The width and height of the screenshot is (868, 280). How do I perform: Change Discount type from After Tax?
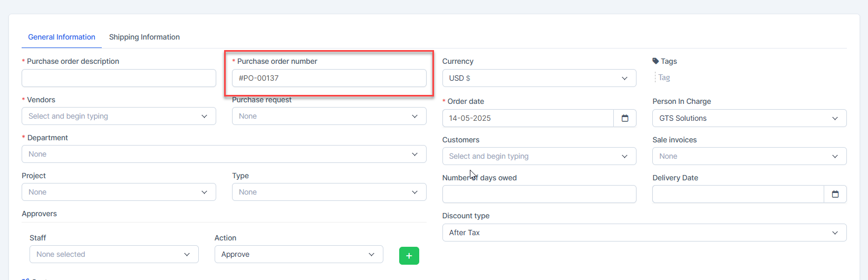pyautogui.click(x=644, y=233)
